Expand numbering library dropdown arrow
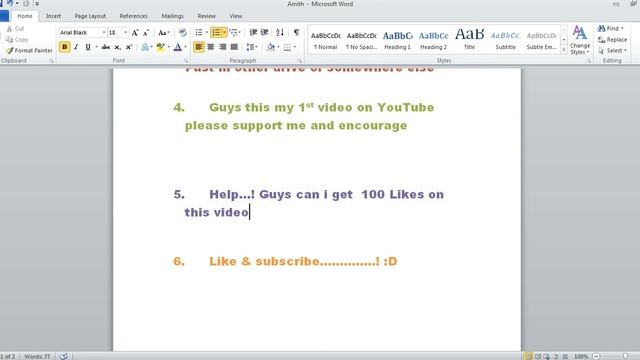 coord(224,32)
